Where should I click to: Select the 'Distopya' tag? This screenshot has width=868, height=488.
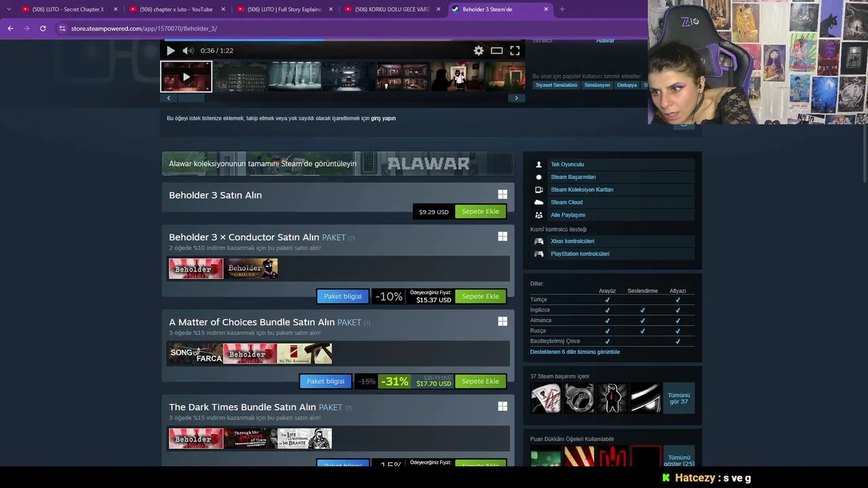pos(627,85)
